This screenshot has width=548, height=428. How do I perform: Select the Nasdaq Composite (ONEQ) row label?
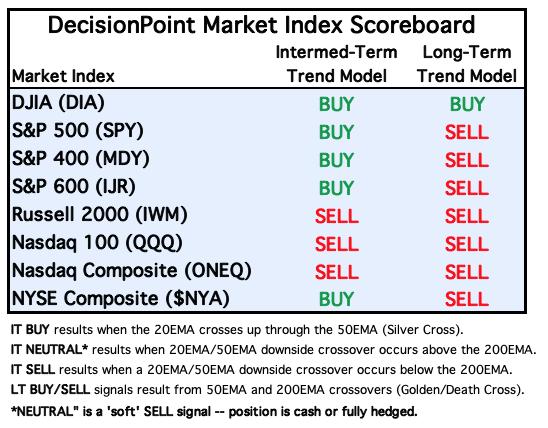[132, 271]
